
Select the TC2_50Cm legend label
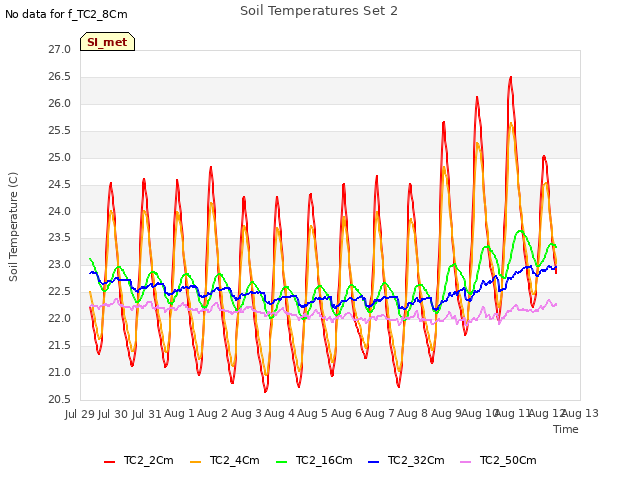(508, 460)
